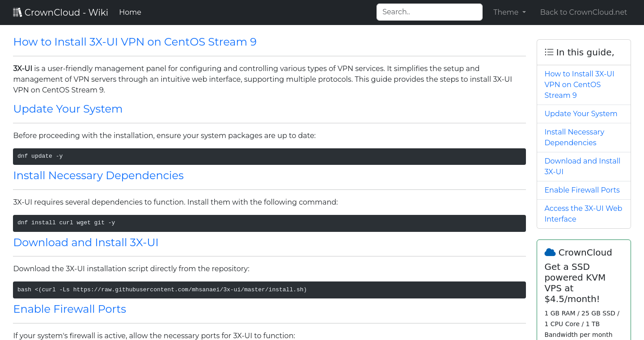This screenshot has width=644, height=340.
Task: Open 'Access the 3X-UI Web Interface' link
Action: pos(583,214)
